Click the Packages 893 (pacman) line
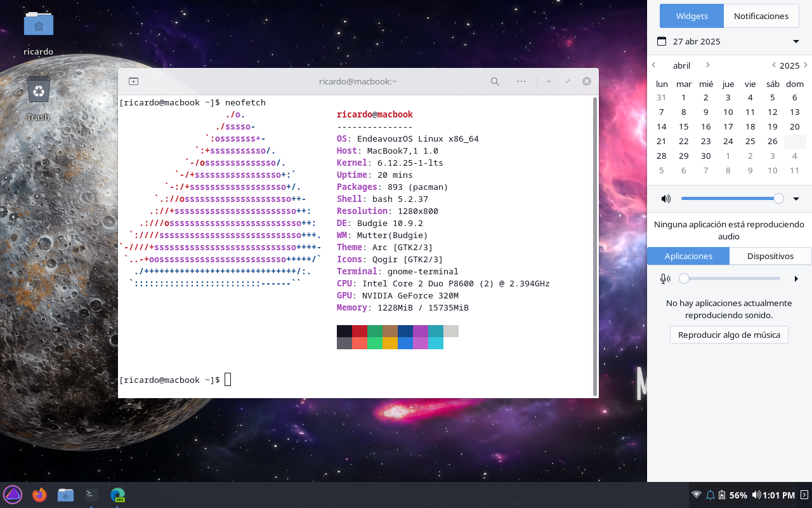The width and height of the screenshot is (812, 508). click(x=392, y=187)
